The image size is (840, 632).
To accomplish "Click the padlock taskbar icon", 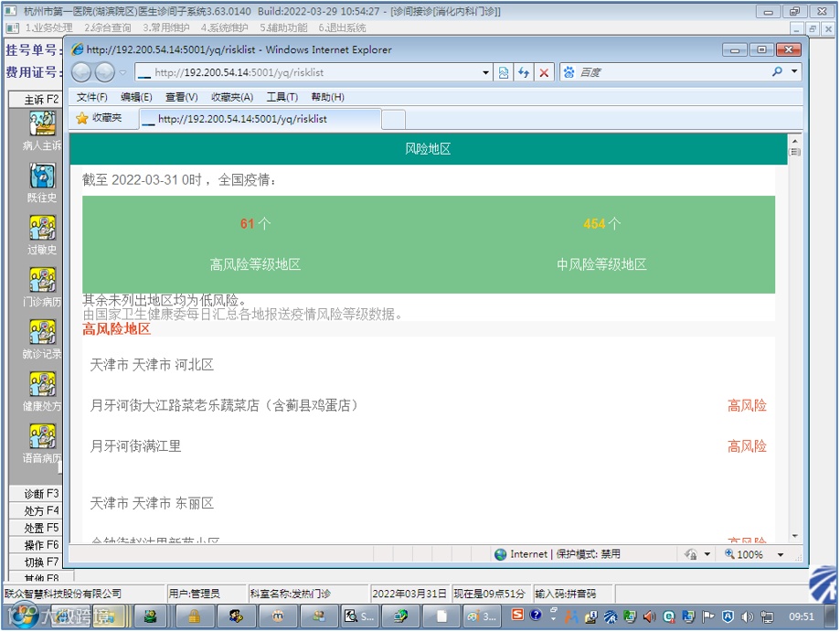I will (x=194, y=616).
